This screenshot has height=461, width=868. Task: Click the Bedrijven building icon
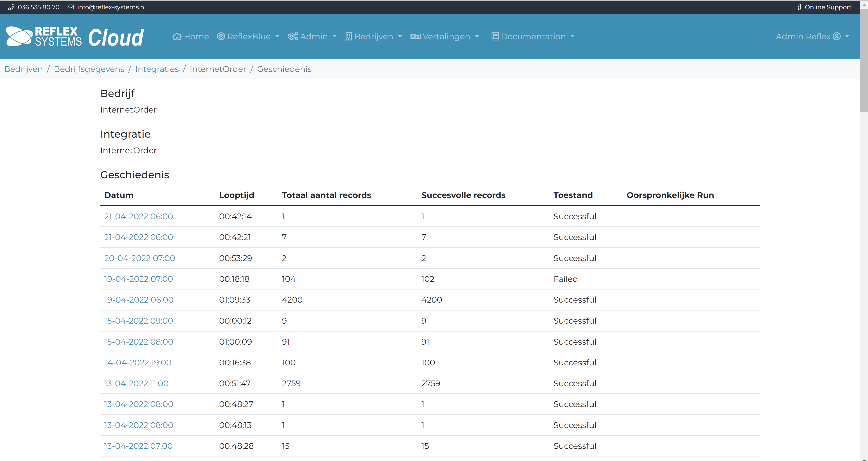348,36
